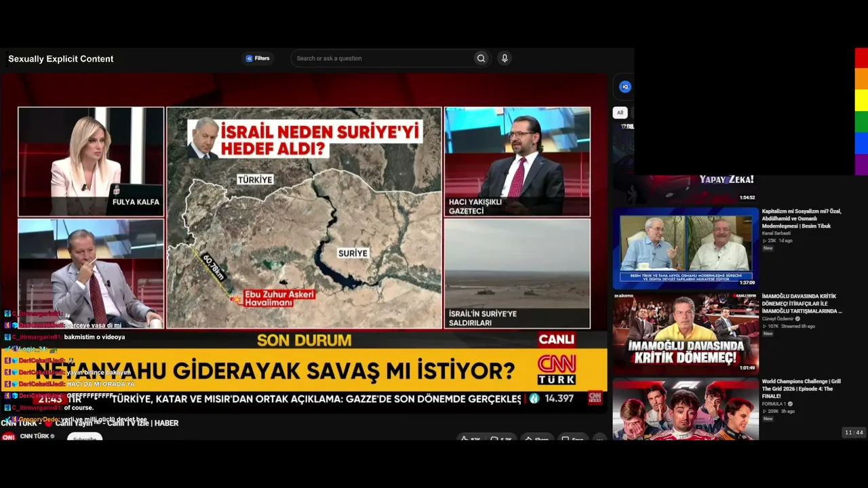This screenshot has height=488, width=868.
Task: Click the red color swatch
Action: (x=861, y=58)
